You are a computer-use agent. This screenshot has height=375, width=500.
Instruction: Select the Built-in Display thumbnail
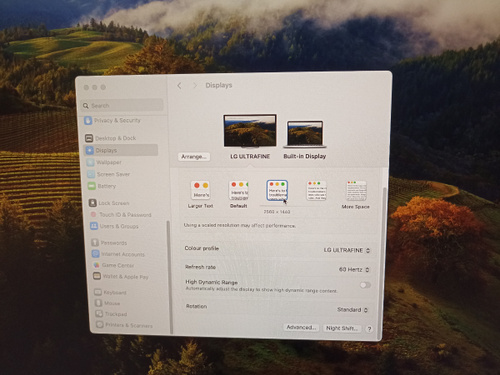tap(305, 134)
